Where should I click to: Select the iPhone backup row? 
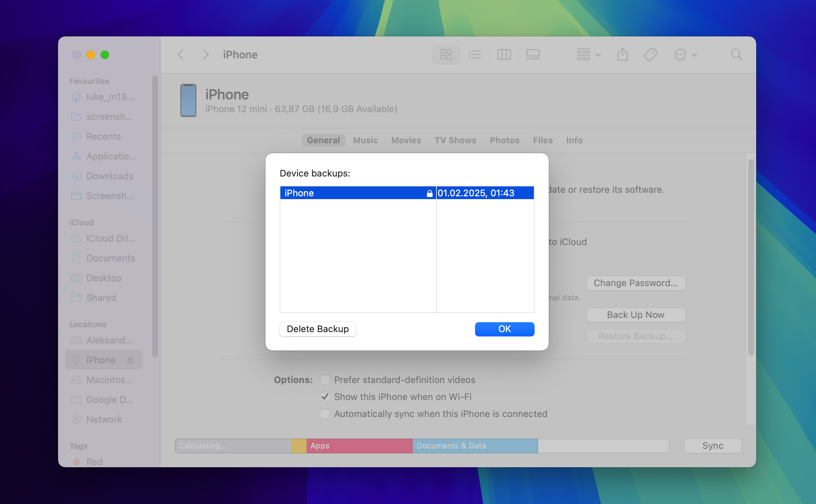pyautogui.click(x=407, y=193)
